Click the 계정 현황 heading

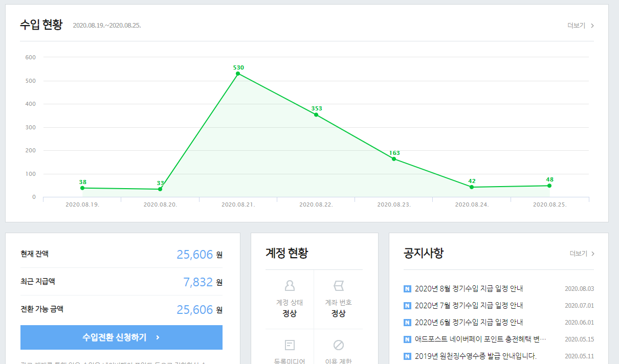(287, 253)
